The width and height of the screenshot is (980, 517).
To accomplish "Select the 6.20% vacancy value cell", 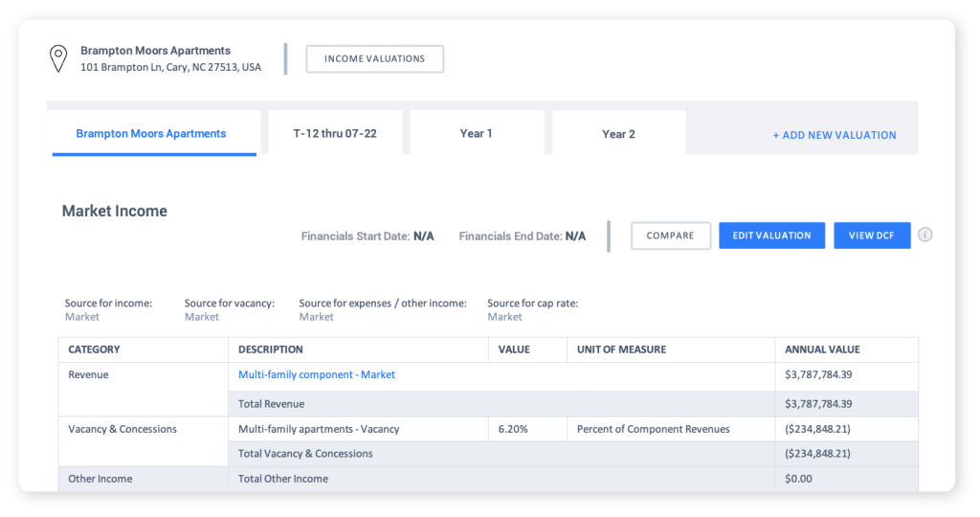I will (x=513, y=429).
